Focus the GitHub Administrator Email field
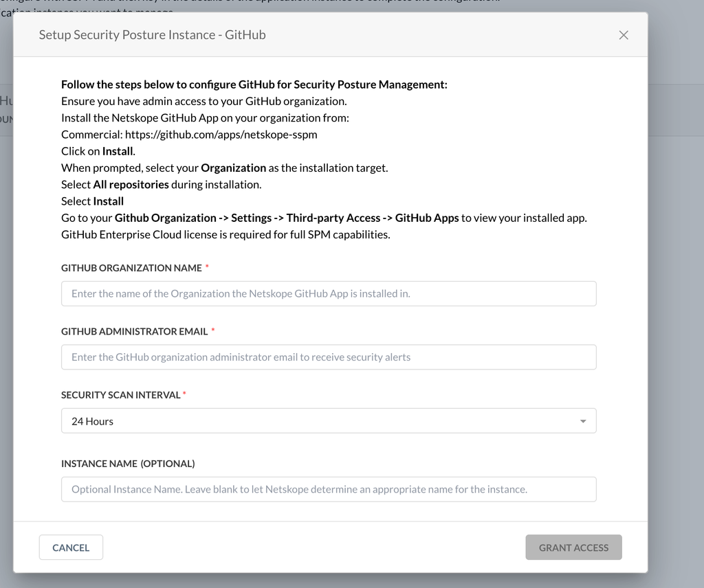Image resolution: width=704 pixels, height=588 pixels. (329, 357)
